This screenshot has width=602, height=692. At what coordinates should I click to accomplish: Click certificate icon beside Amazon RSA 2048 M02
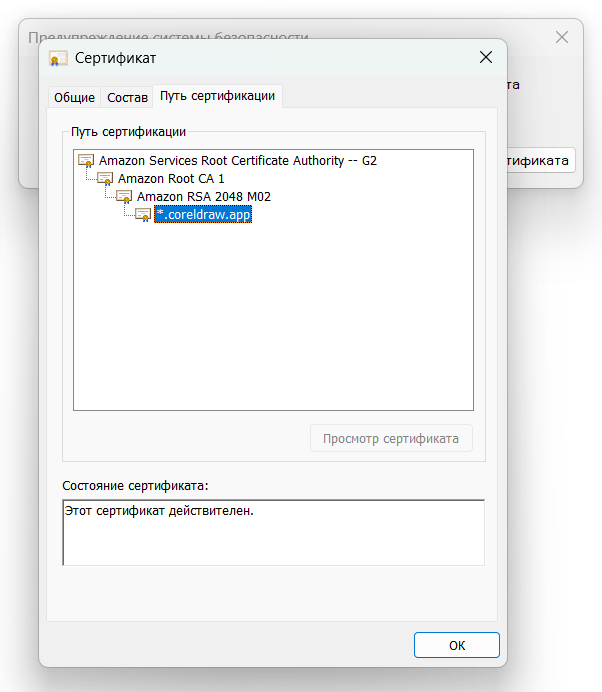click(124, 196)
